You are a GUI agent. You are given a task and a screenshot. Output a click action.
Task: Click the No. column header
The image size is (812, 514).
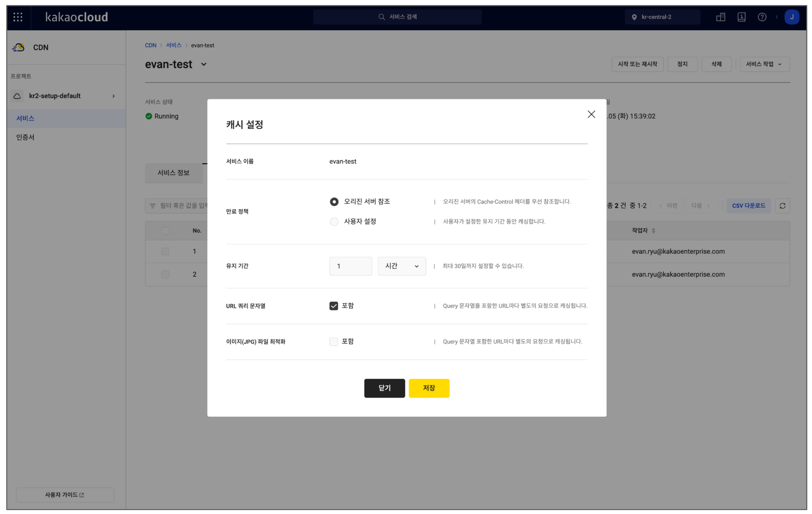pos(197,231)
